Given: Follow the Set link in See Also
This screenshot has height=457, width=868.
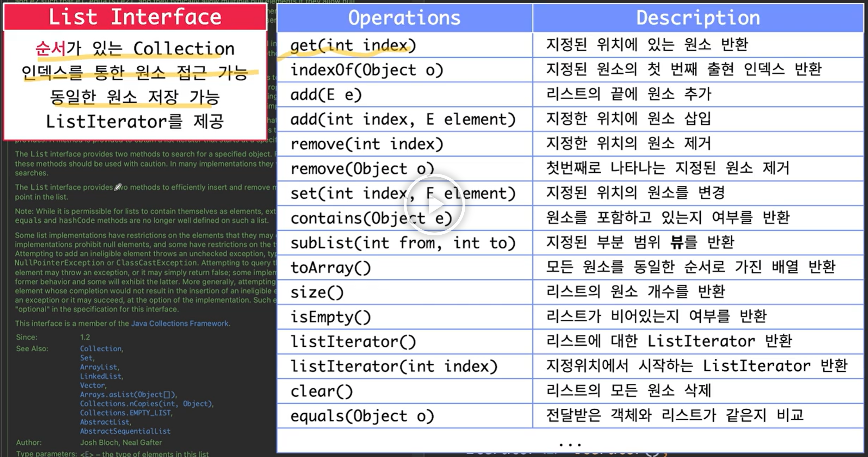Looking at the screenshot, I should 86,358.
